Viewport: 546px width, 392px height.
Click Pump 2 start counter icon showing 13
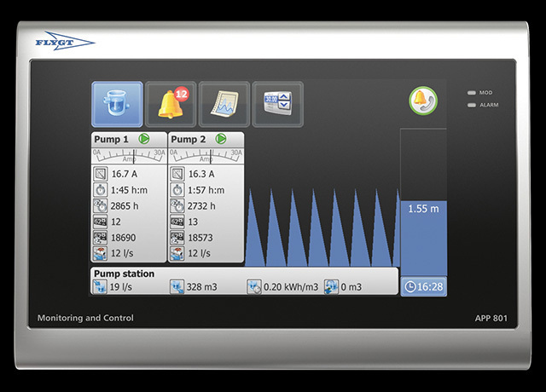pyautogui.click(x=177, y=222)
